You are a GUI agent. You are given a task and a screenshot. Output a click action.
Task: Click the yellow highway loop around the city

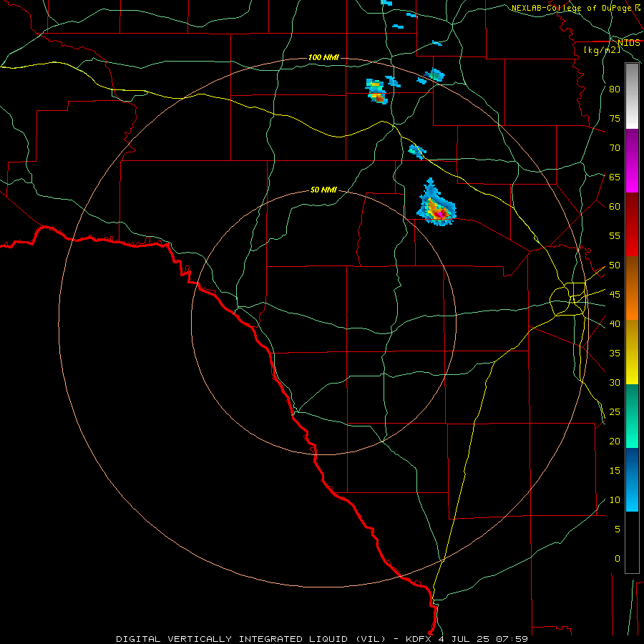click(568, 299)
